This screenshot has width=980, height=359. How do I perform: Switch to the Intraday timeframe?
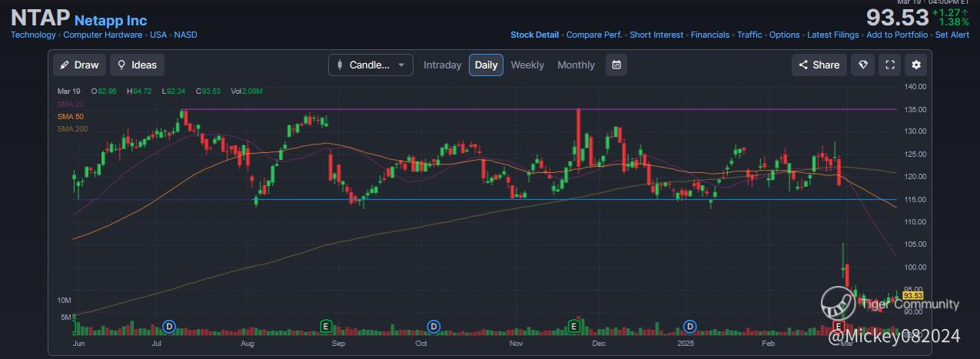443,65
